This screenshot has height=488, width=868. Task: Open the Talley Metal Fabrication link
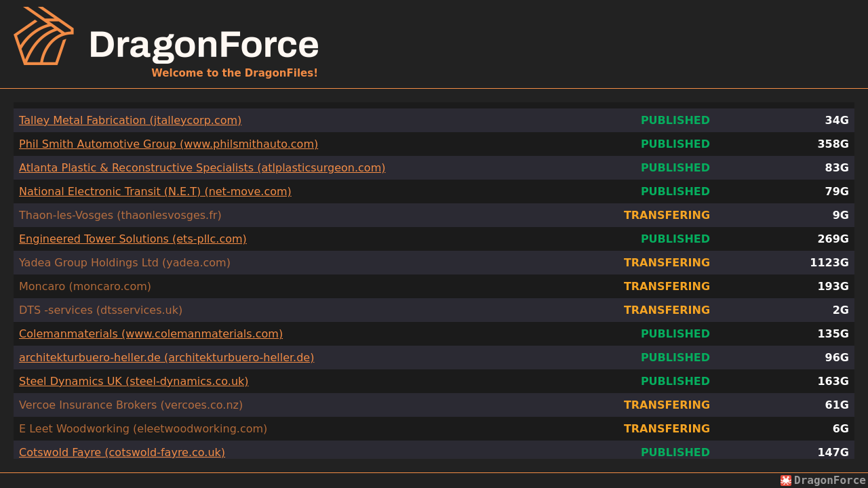coord(130,120)
